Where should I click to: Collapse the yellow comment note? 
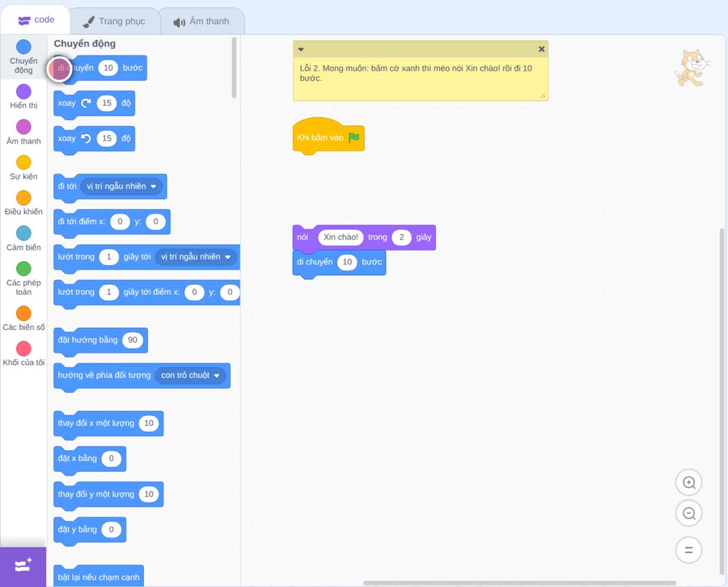pos(301,50)
